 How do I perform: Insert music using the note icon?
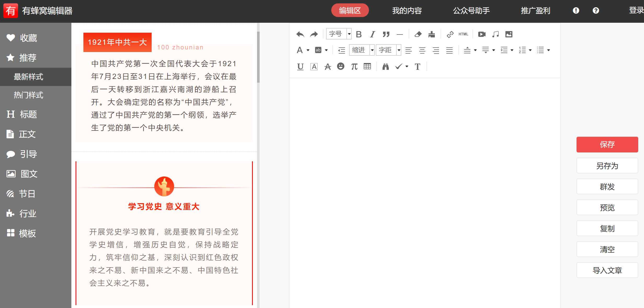(x=495, y=34)
